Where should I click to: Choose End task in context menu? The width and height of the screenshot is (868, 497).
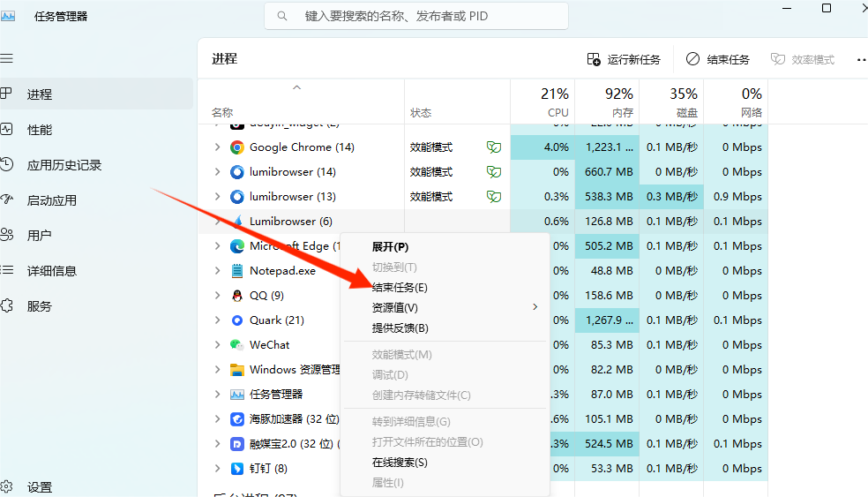[400, 287]
